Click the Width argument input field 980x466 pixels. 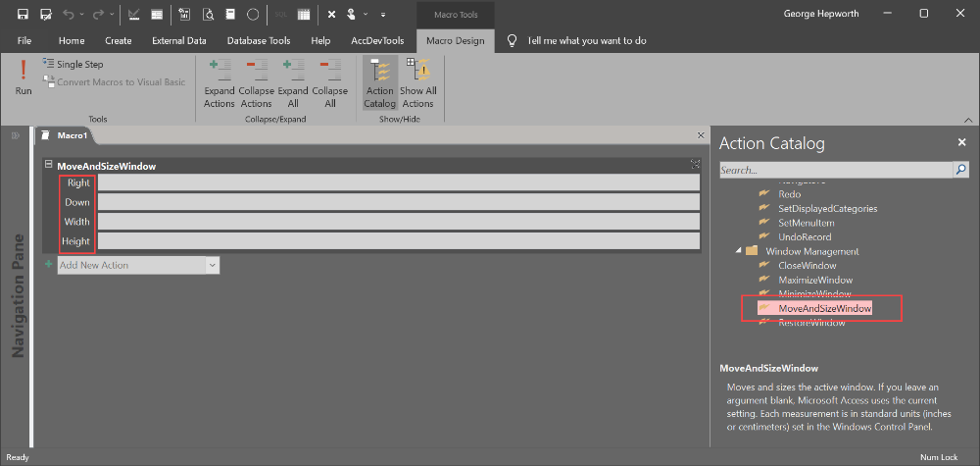pyautogui.click(x=399, y=222)
